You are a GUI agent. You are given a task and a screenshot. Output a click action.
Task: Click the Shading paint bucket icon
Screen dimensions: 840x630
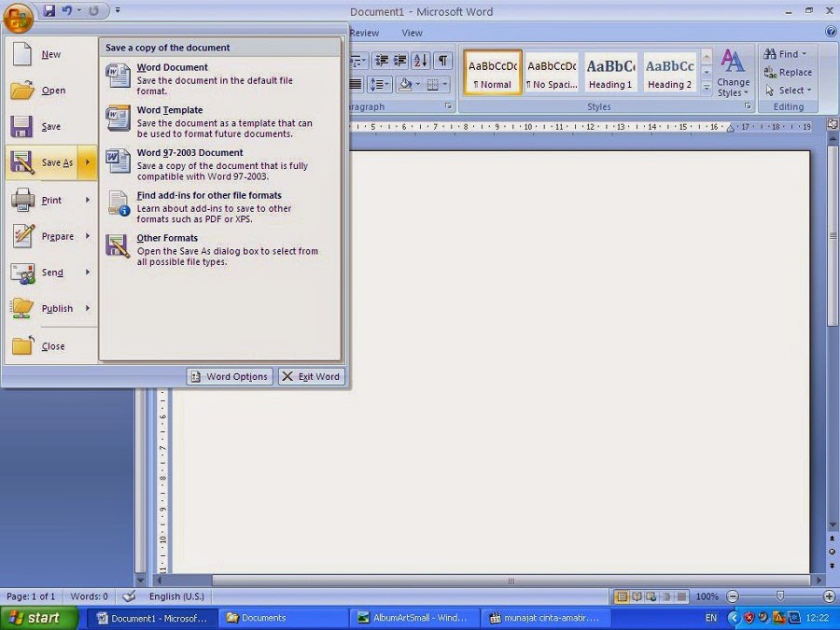[406, 84]
